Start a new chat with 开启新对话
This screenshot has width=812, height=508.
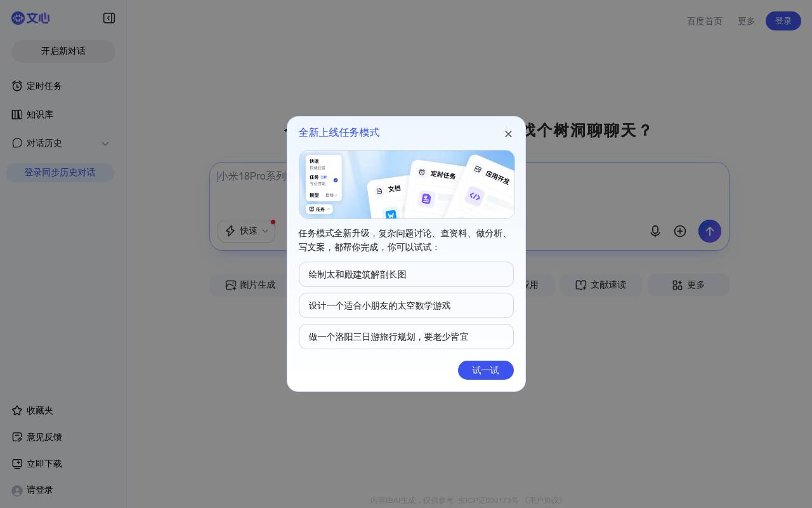pyautogui.click(x=63, y=51)
